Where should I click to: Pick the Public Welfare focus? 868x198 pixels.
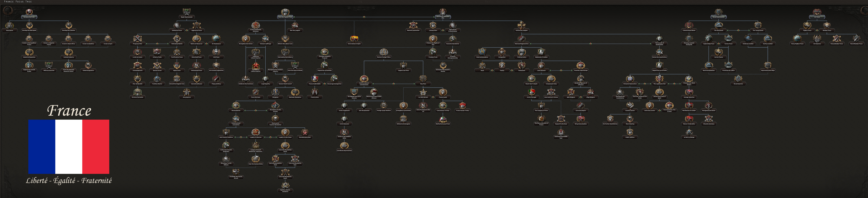point(630,134)
